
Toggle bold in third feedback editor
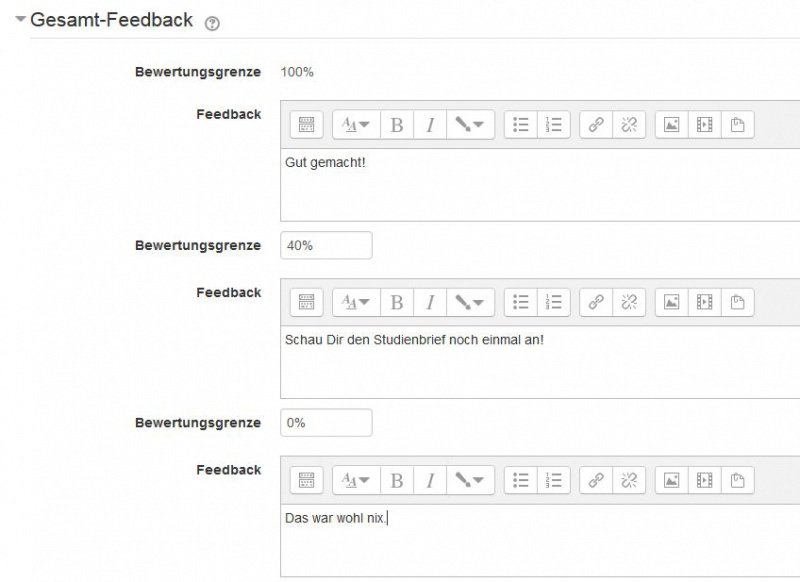[397, 480]
